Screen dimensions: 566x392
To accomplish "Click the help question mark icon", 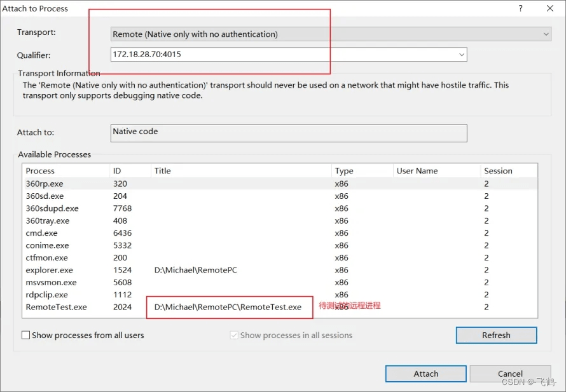I will pos(520,8).
